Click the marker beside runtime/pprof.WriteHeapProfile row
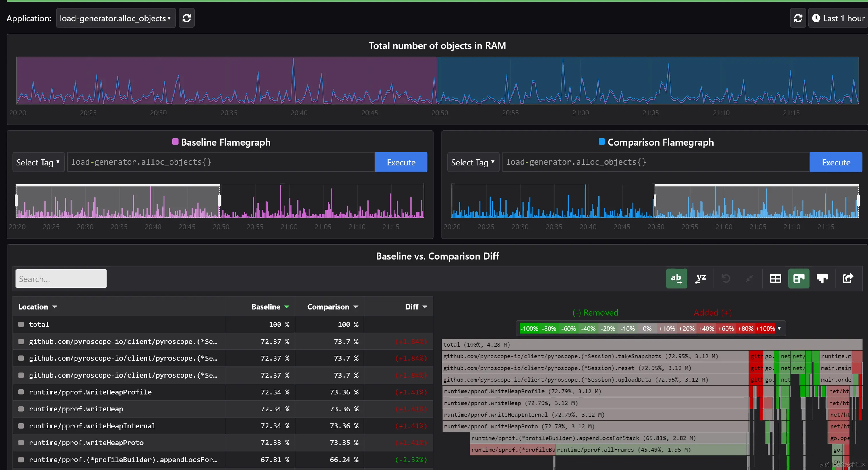This screenshot has width=868, height=470. pos(21,392)
